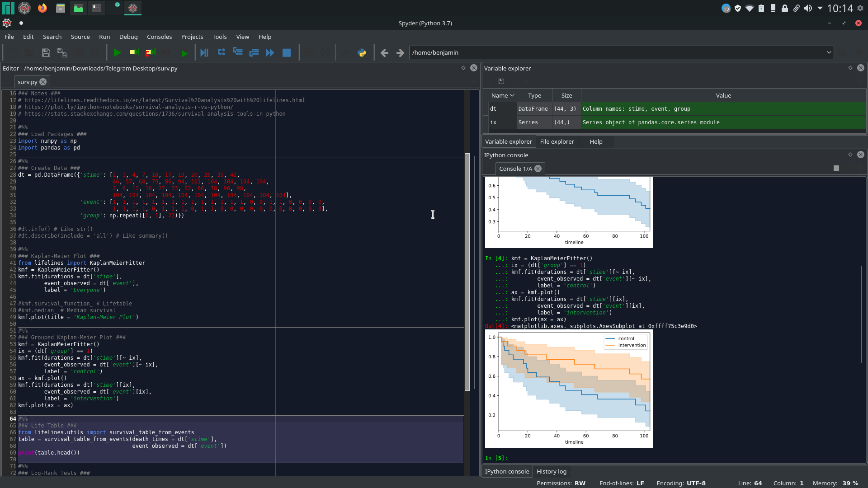Click the Continue execution double-arrow icon

[270, 53]
